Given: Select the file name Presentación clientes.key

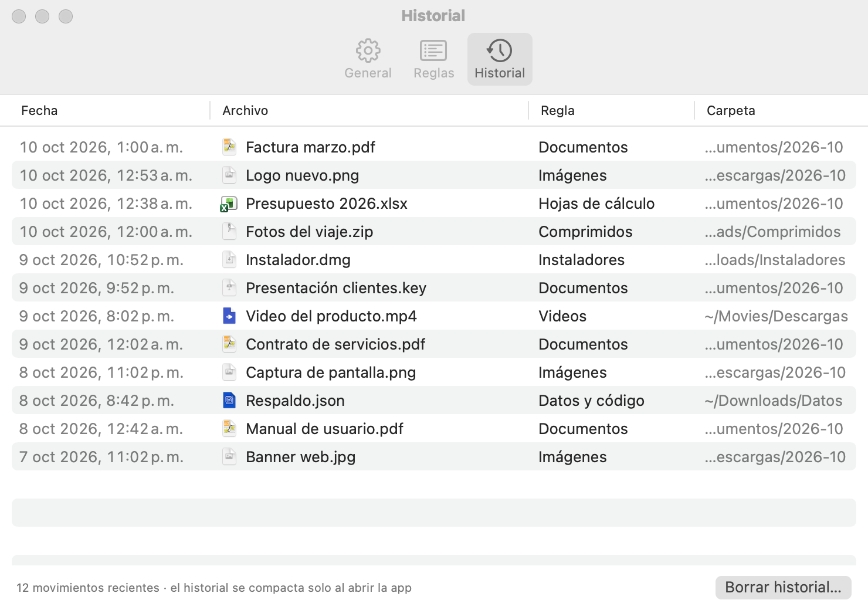Looking at the screenshot, I should (336, 288).
